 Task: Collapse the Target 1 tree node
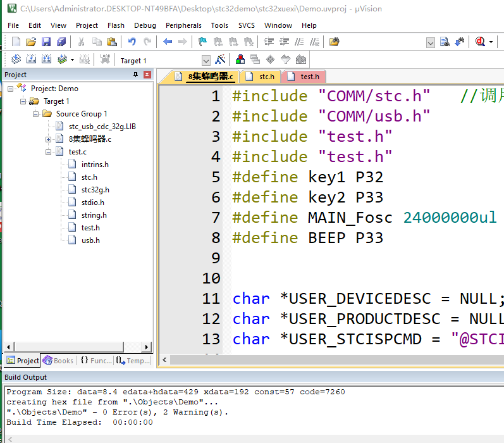tap(23, 101)
